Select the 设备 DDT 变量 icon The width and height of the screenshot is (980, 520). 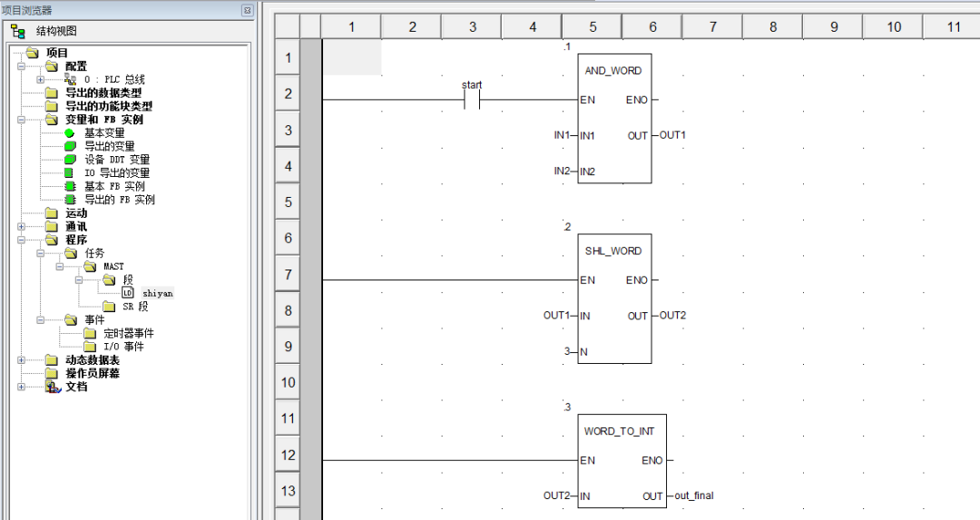pyautogui.click(x=69, y=160)
